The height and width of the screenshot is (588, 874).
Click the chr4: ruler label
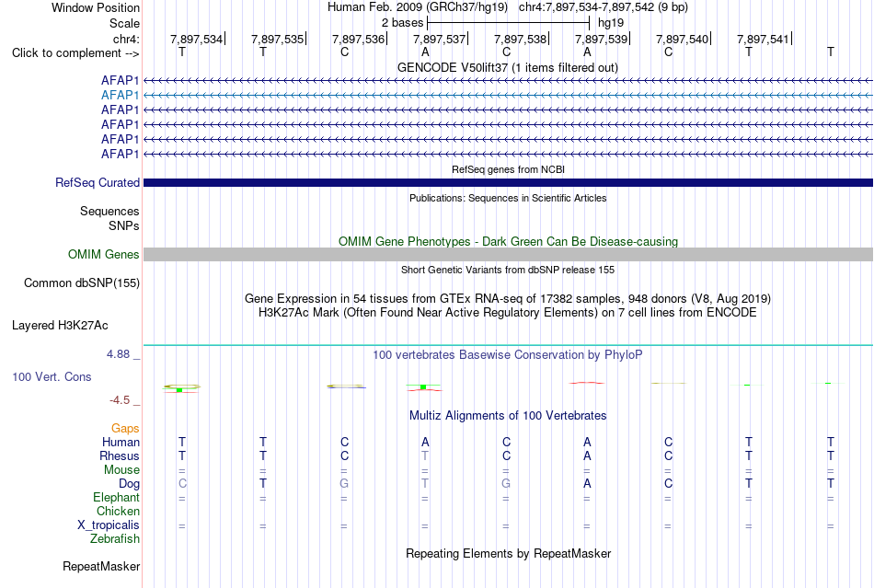click(x=127, y=39)
